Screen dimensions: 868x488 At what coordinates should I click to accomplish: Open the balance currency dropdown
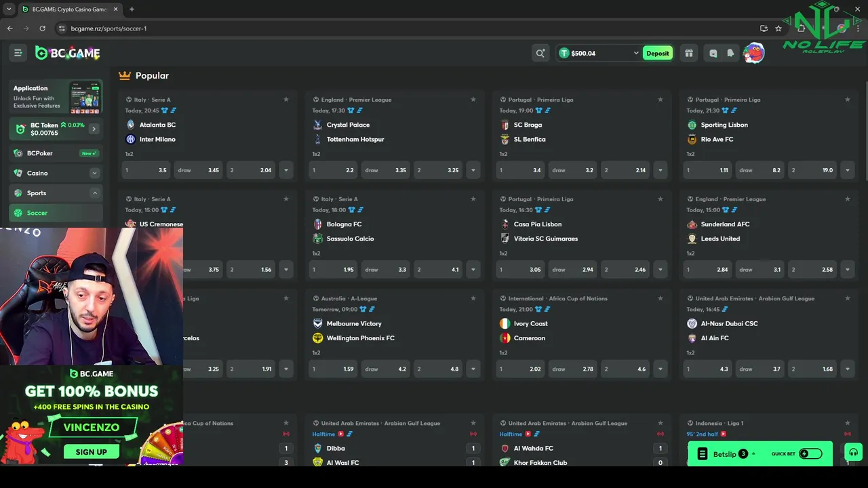pos(636,53)
